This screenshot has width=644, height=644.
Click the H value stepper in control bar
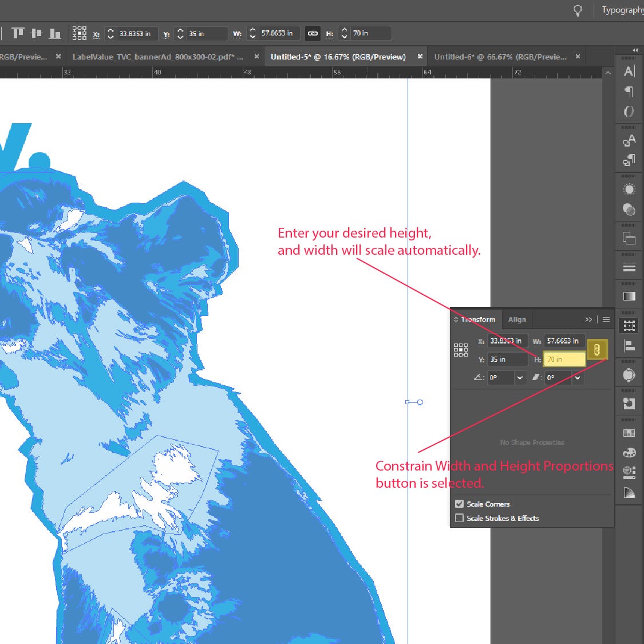click(344, 34)
